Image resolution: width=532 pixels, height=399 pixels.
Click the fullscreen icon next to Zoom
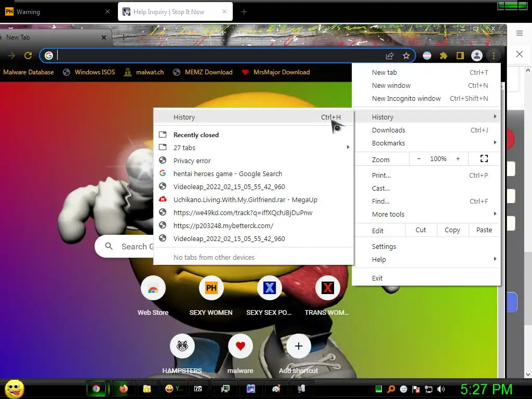(x=484, y=158)
